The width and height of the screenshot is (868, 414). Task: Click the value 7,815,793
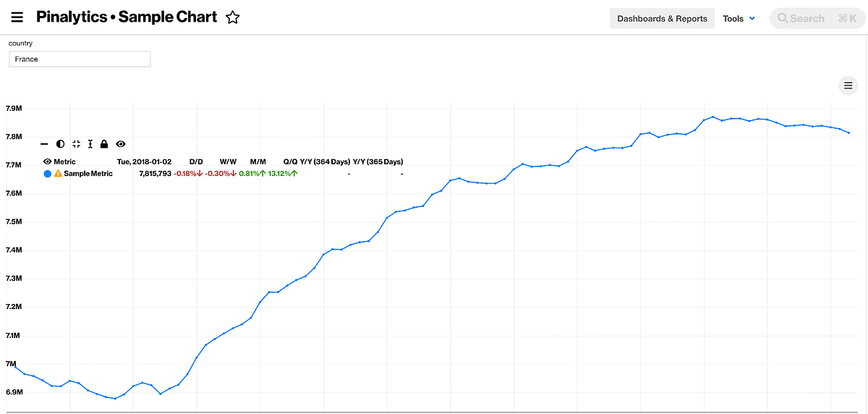pyautogui.click(x=155, y=174)
